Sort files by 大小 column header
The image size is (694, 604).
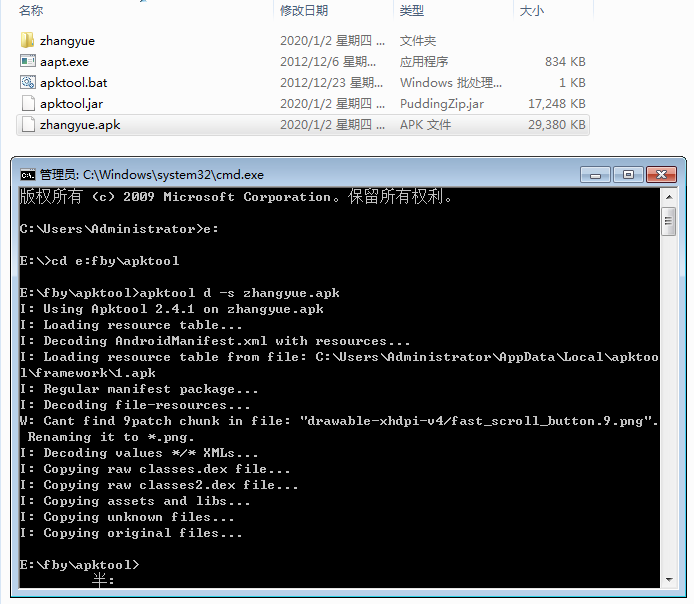[x=531, y=11]
